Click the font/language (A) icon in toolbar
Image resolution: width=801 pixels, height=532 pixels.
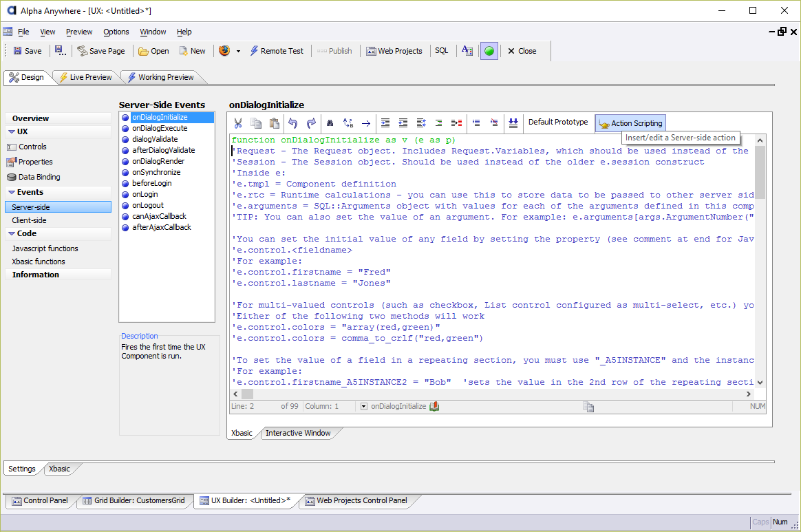467,51
